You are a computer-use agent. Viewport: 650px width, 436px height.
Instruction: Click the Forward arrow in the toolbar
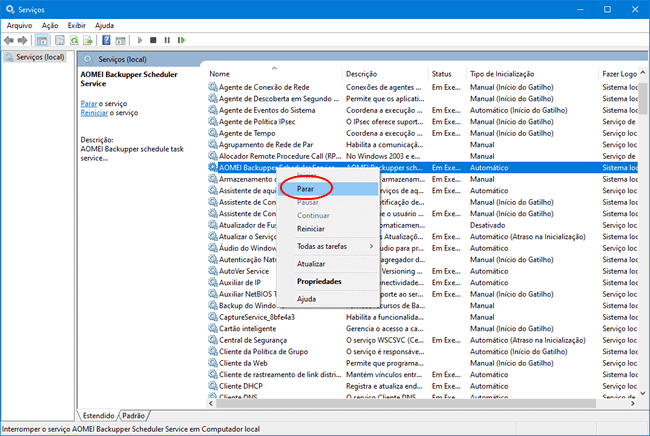[23, 40]
